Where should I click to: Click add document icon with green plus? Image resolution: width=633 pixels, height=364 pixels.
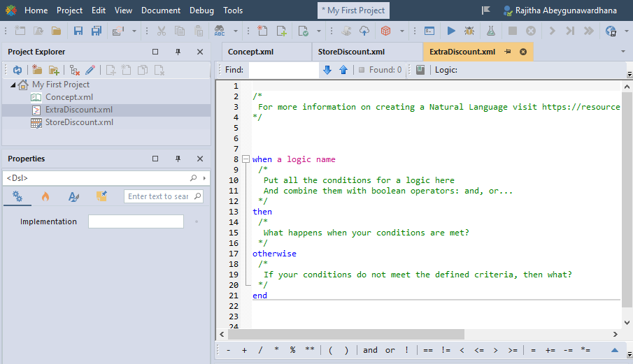[281, 31]
